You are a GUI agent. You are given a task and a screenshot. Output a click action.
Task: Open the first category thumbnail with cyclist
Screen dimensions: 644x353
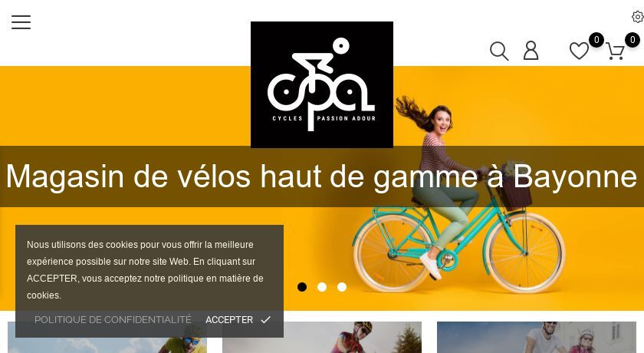pos(107,338)
